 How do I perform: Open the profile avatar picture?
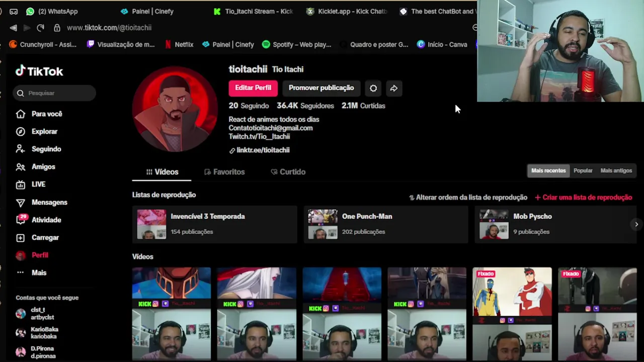(175, 109)
